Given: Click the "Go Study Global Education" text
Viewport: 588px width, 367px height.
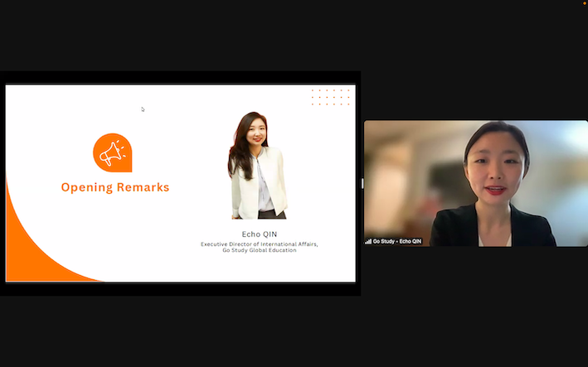Looking at the screenshot, I should [x=259, y=250].
